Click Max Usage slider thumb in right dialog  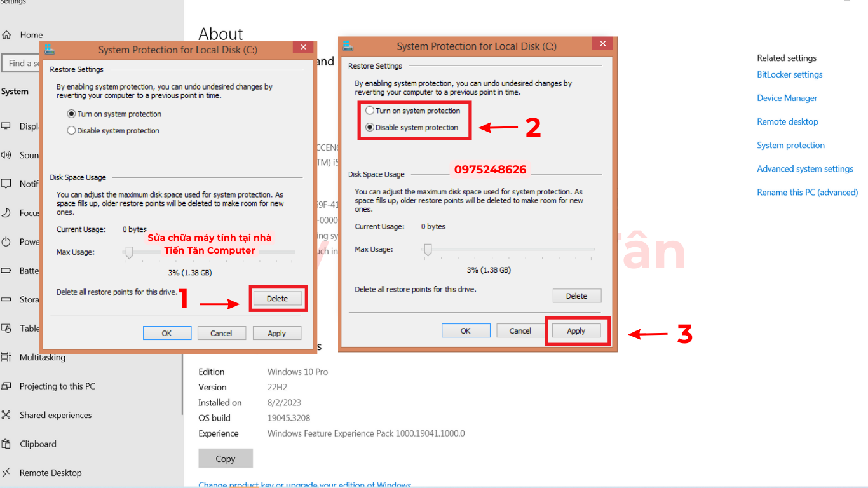coord(428,250)
